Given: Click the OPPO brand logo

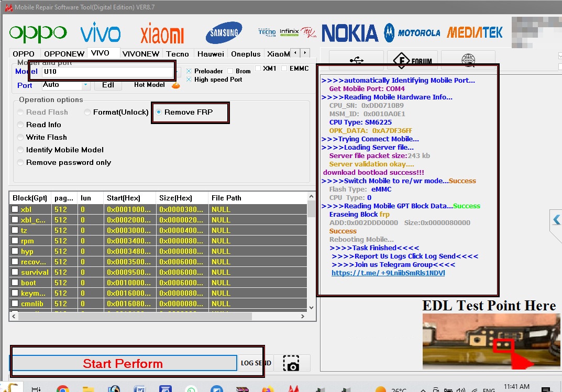Looking at the screenshot, I should 38,33.
